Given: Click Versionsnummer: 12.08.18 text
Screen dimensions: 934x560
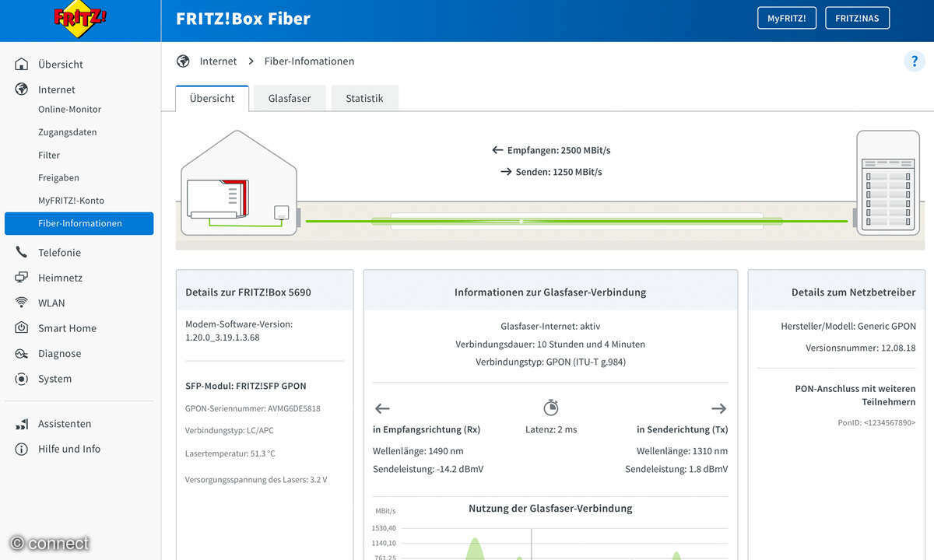Looking at the screenshot, I should [x=860, y=348].
